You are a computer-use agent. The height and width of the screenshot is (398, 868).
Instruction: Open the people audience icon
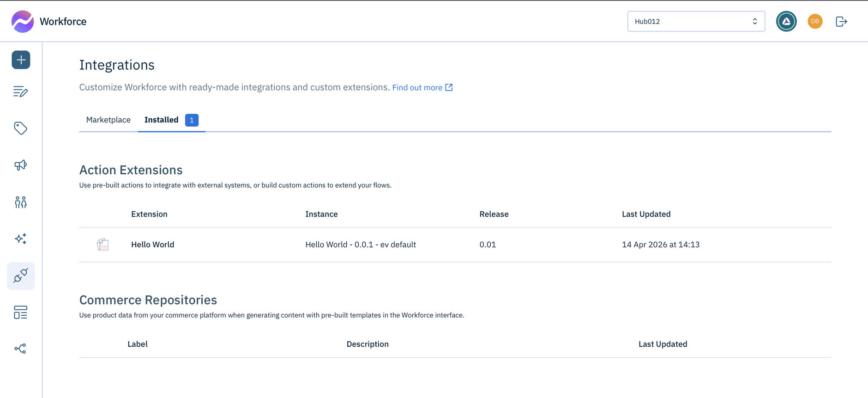20,202
